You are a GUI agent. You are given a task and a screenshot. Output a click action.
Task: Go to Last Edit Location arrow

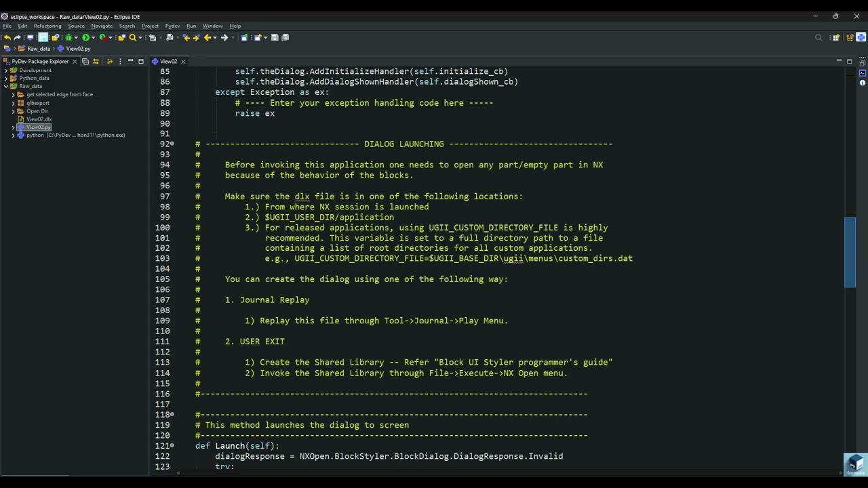coord(186,37)
